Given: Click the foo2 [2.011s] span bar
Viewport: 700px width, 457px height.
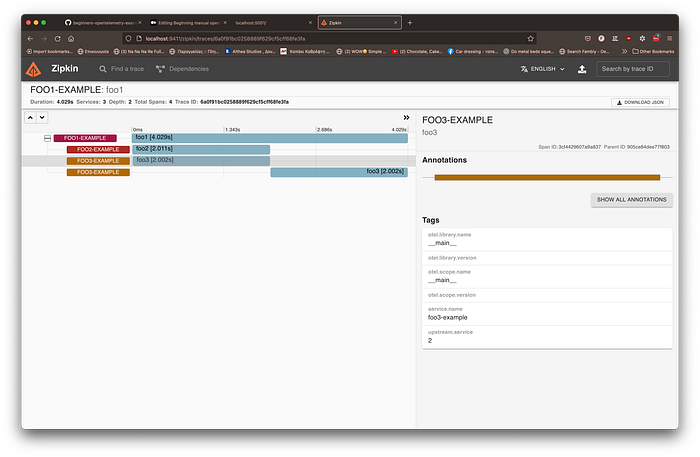Looking at the screenshot, I should 201,149.
